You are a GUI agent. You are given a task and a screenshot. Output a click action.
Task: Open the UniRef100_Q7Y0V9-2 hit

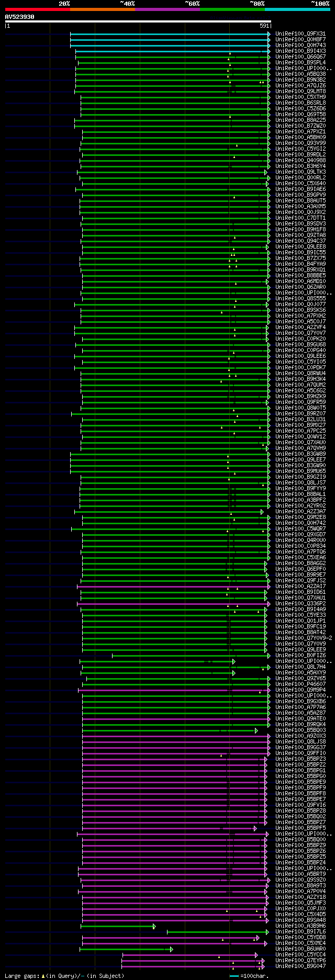click(x=304, y=638)
